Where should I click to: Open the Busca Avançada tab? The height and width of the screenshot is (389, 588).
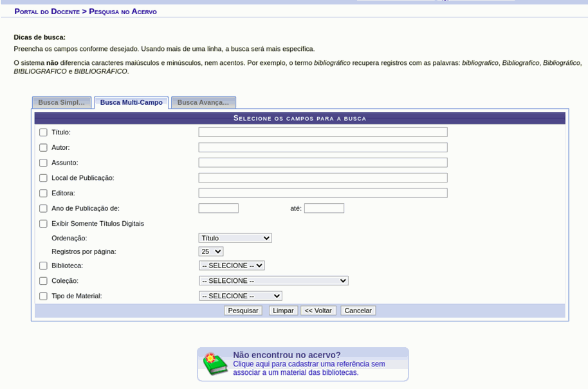coord(203,102)
